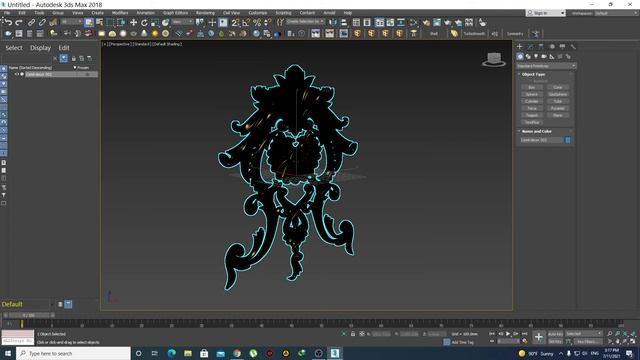This screenshot has width=640, height=360.
Task: Activate the Select and Rotate tool
Action: pos(144,22)
